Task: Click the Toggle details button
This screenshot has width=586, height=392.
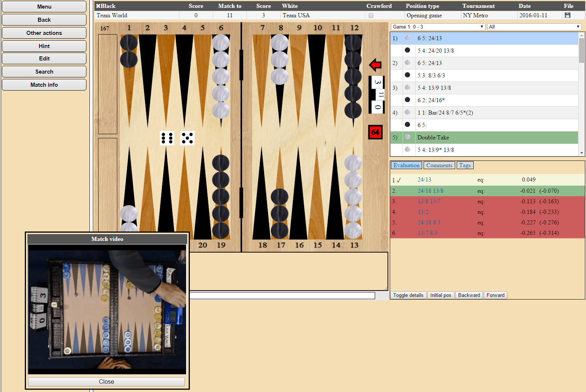Action: (x=408, y=295)
